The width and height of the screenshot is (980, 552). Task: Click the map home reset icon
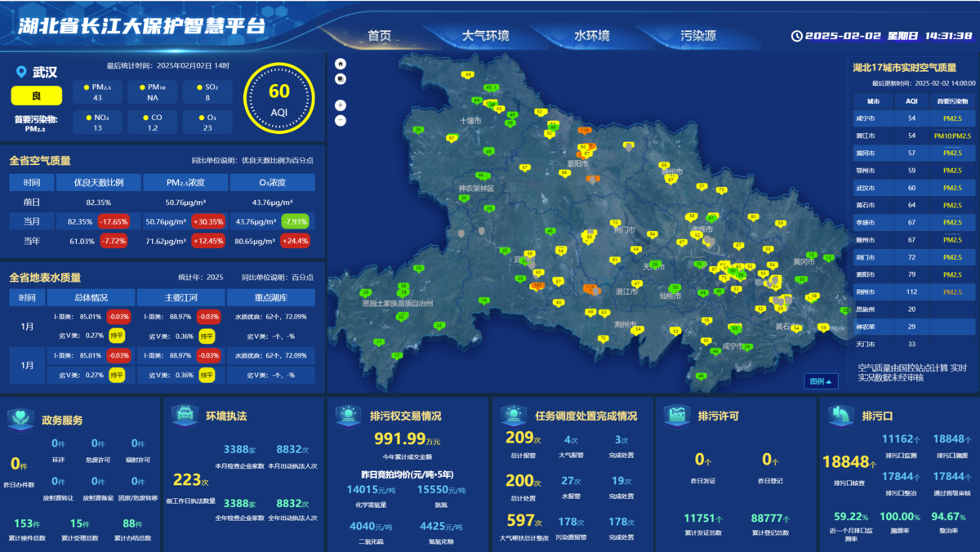[x=341, y=64]
